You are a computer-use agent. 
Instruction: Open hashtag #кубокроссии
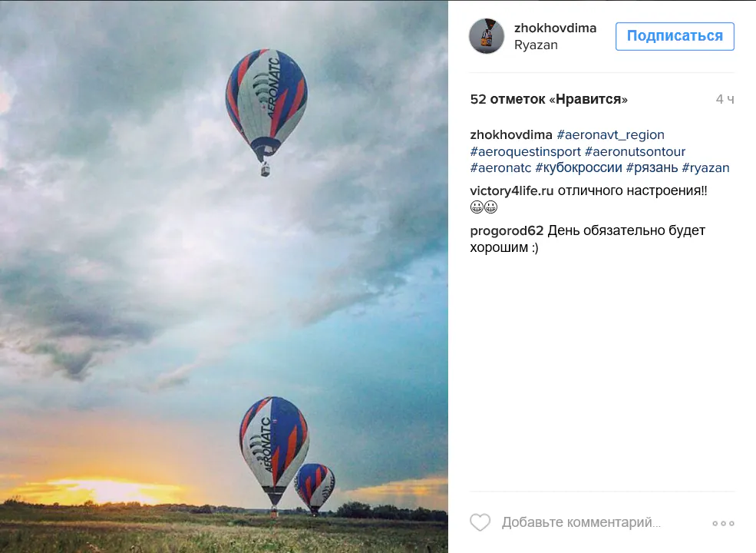(579, 168)
